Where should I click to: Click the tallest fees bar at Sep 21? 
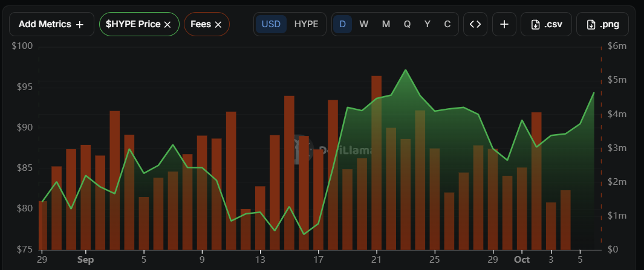click(x=377, y=163)
